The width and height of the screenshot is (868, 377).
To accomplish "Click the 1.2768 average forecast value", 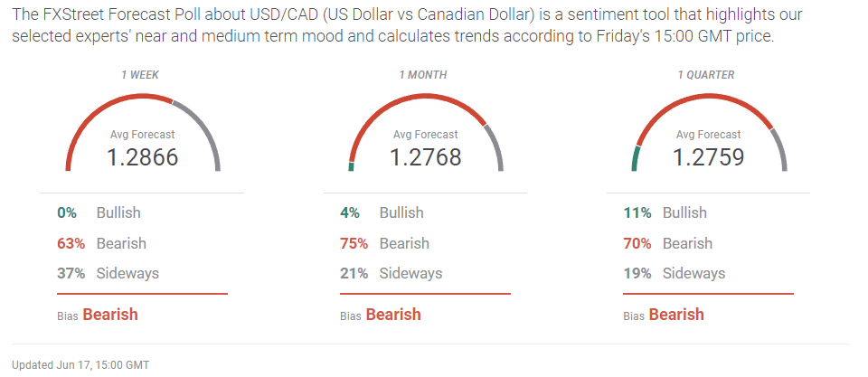I will click(426, 157).
